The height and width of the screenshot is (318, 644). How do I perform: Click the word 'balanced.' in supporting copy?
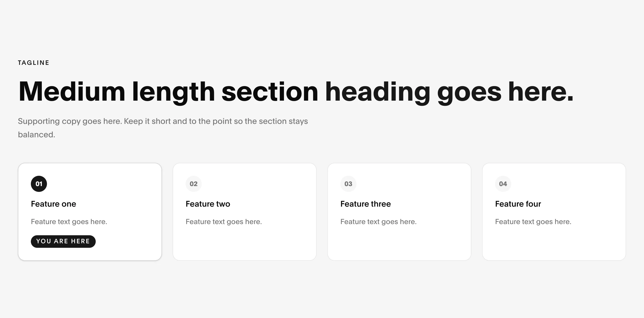[x=36, y=135]
